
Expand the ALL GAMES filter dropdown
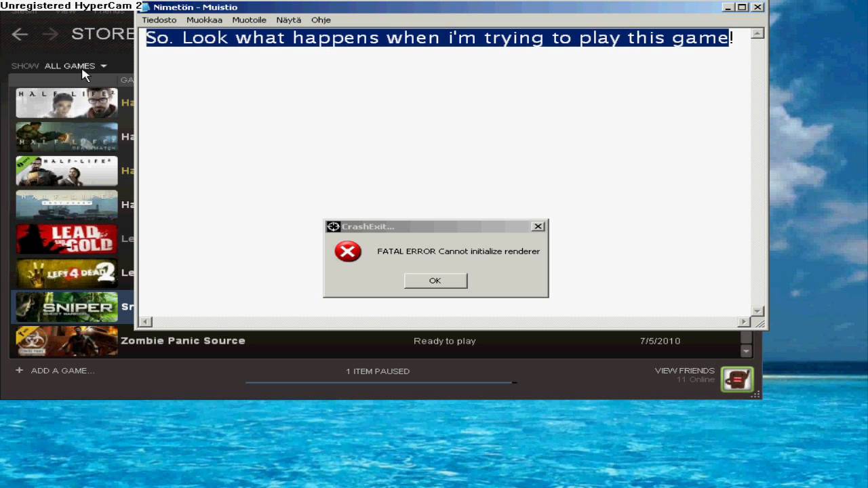[75, 66]
